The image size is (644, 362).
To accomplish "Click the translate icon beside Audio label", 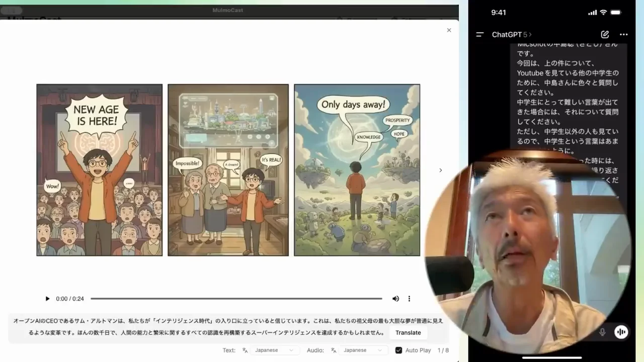I will tap(334, 350).
